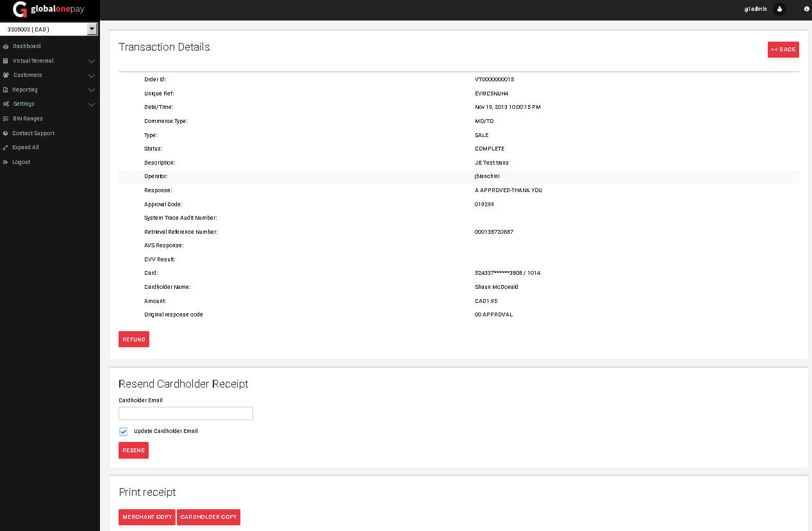Click the Update Cardholder Email label text
Viewport: 812px width, 531px height.
[166, 431]
